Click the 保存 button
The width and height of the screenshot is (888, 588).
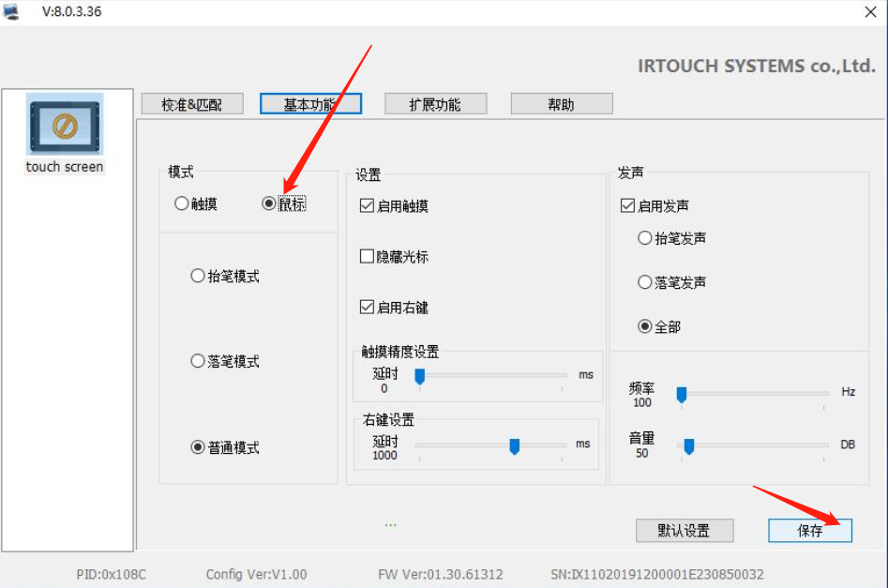[x=810, y=531]
